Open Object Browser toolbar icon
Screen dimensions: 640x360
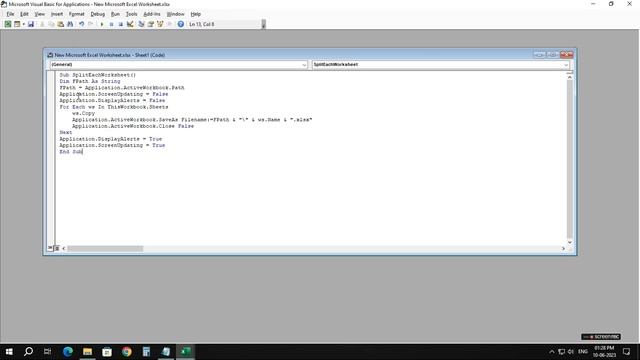160,24
